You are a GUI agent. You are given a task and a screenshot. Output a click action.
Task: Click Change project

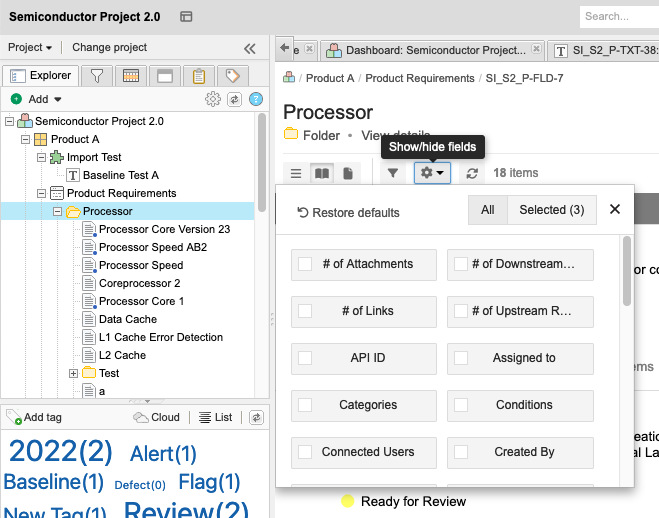[x=109, y=47]
